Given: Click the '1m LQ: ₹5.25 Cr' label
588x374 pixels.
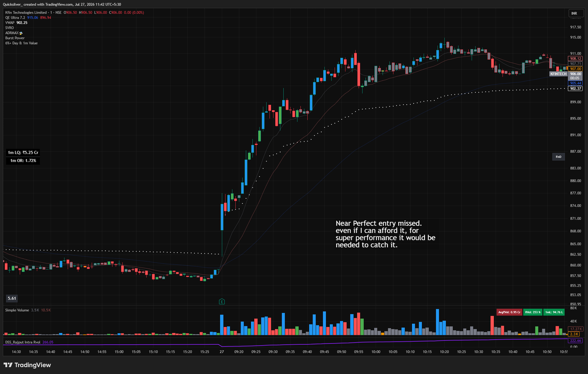Looking at the screenshot, I should 23,153.
